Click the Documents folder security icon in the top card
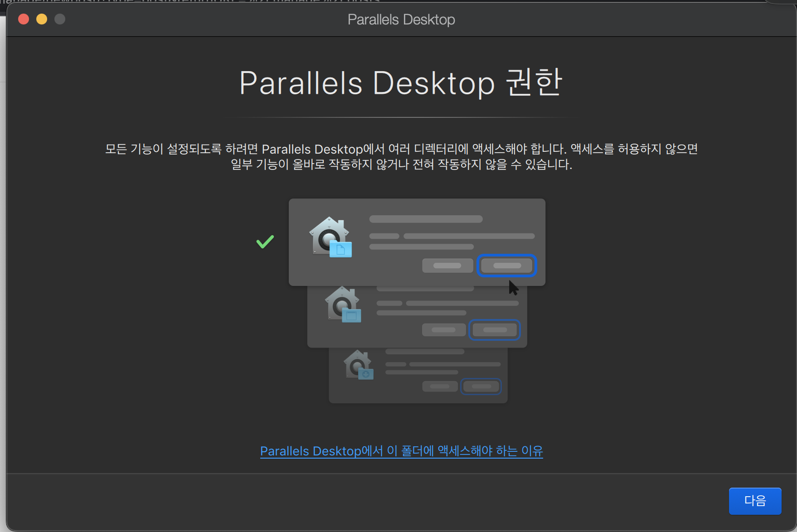Image resolution: width=797 pixels, height=532 pixels. [331, 237]
